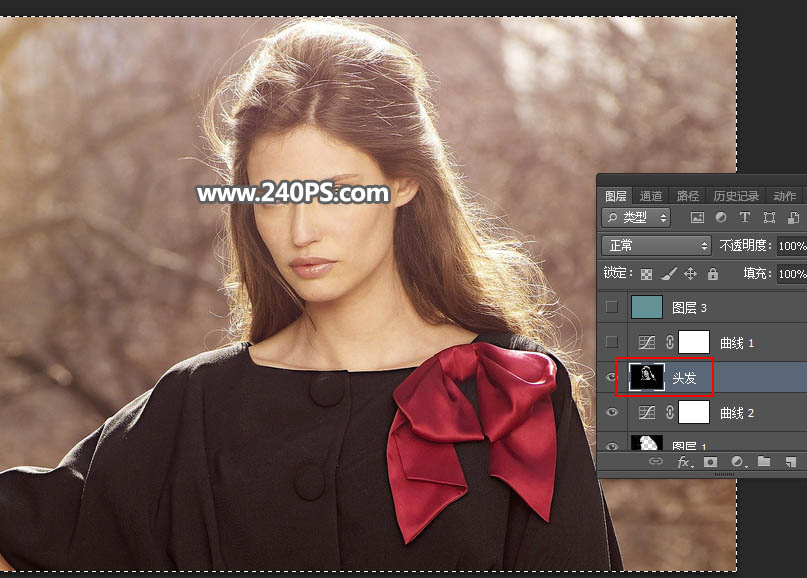This screenshot has height=578, width=807.
Task: Open the 正常 blend mode dropdown
Action: (x=656, y=245)
